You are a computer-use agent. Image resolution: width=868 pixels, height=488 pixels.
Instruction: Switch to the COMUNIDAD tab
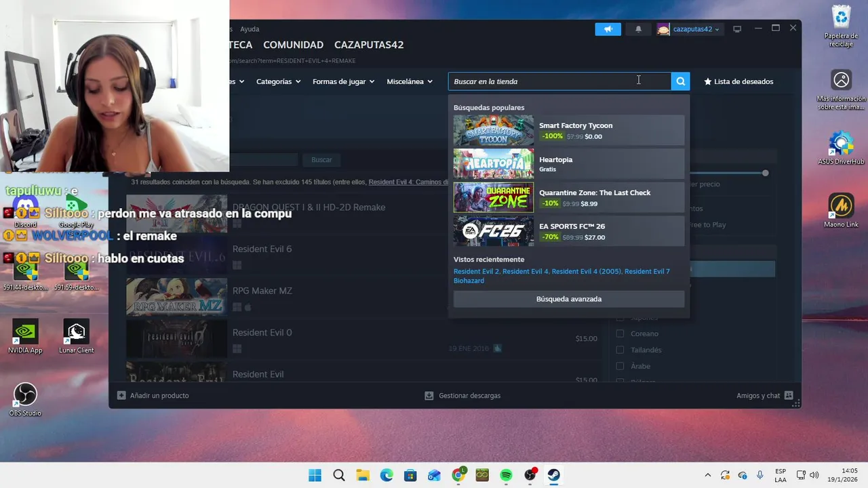coord(293,45)
